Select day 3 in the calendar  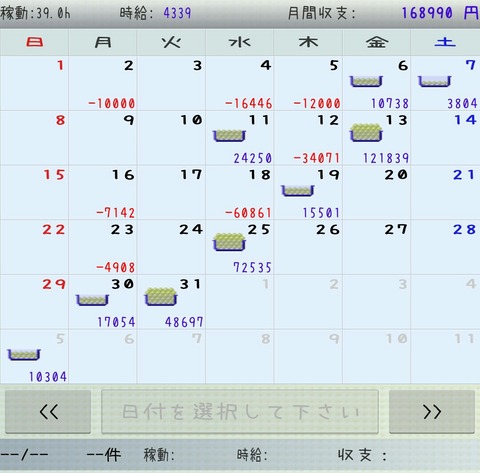point(171,83)
